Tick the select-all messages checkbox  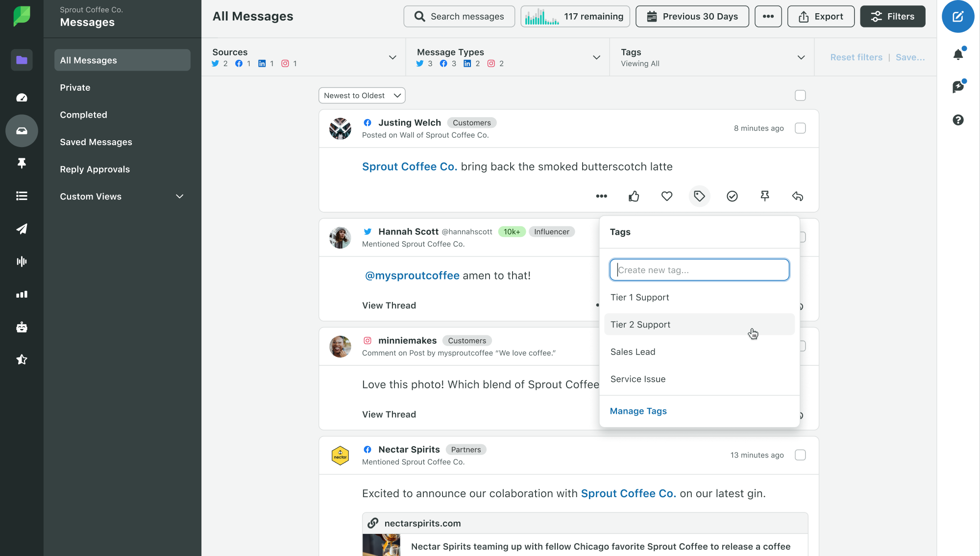tap(800, 96)
